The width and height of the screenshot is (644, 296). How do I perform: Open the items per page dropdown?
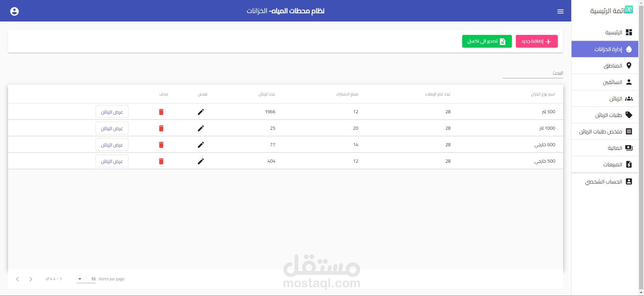pos(86,279)
